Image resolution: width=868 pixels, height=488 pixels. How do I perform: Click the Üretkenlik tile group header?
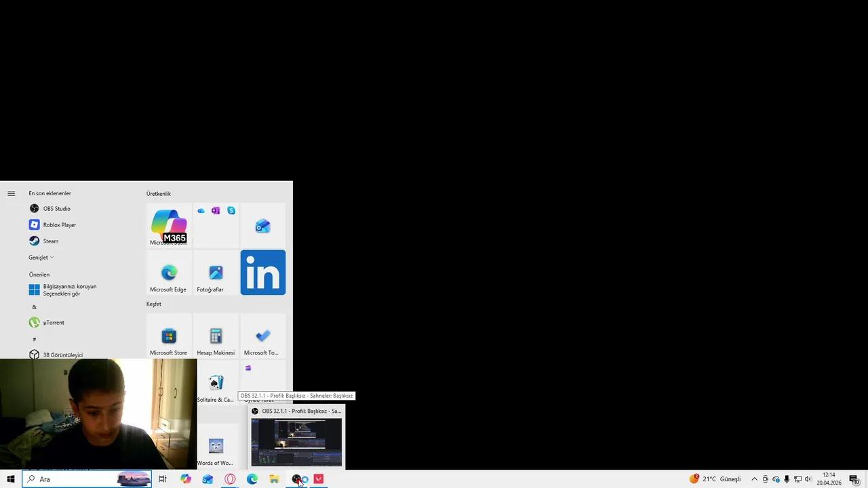pyautogui.click(x=159, y=194)
